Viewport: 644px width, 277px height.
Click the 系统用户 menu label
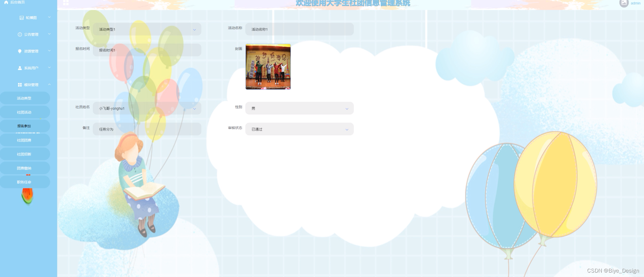[x=31, y=68]
